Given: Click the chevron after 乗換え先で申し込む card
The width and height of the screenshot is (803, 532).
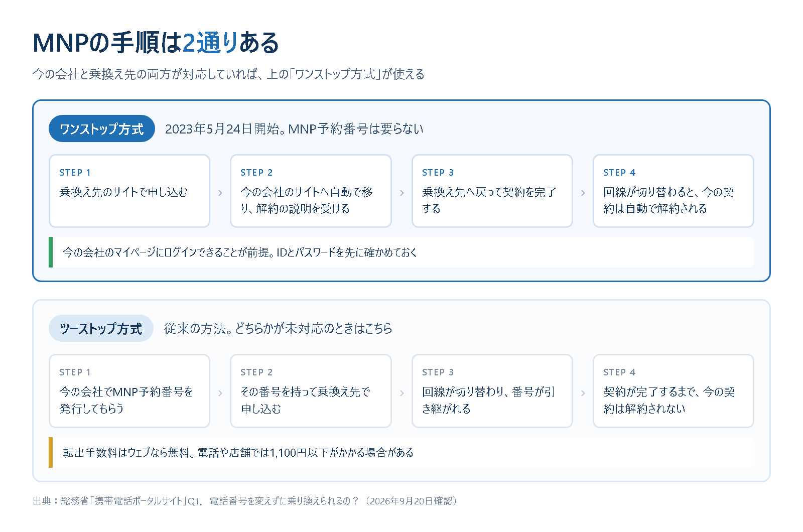Looking at the screenshot, I should coord(401,393).
